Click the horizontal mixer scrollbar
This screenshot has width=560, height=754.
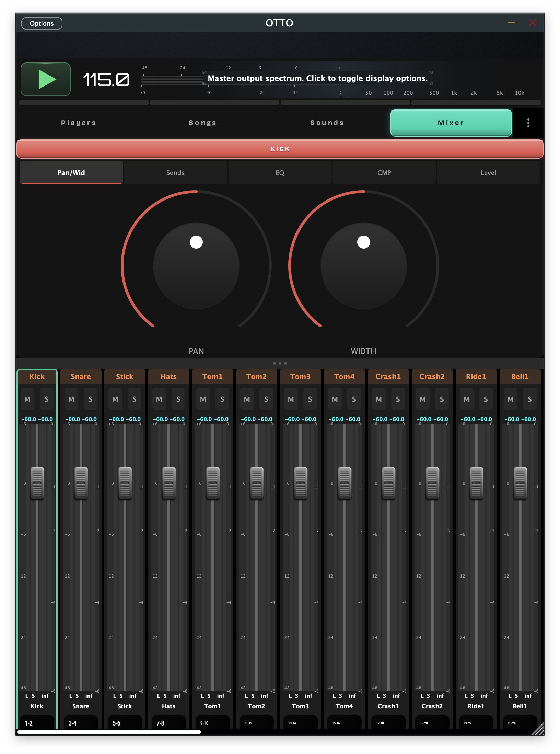109,732
